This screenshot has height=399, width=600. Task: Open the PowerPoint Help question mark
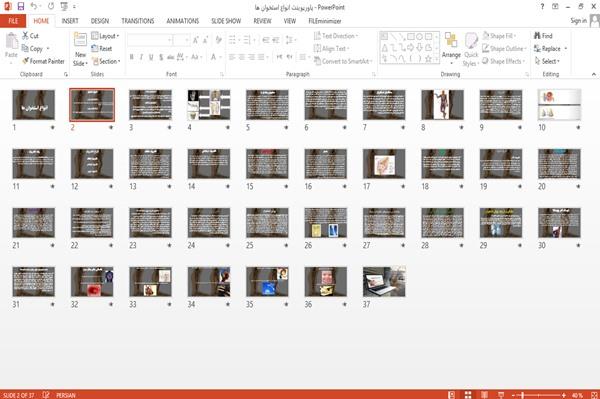point(542,7)
